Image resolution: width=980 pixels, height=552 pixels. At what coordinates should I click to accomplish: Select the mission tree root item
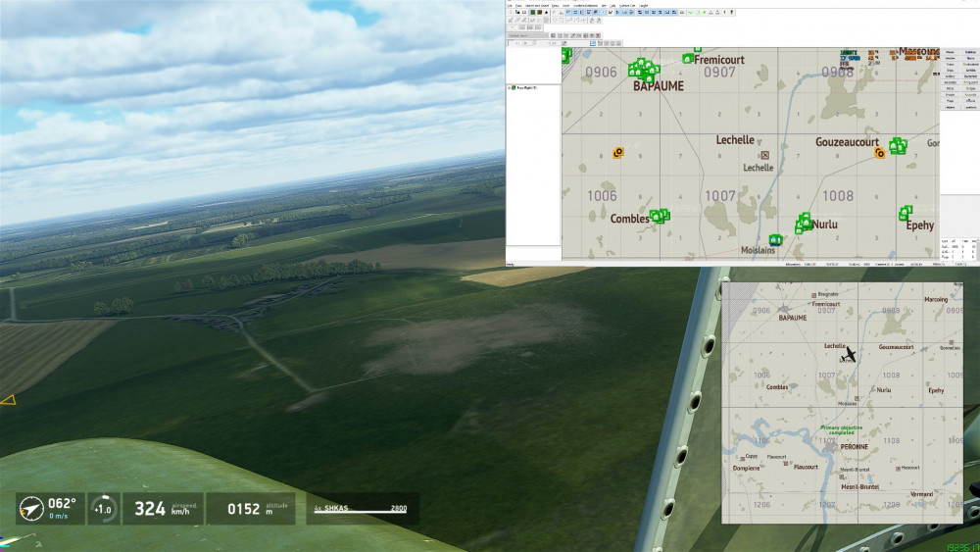click(x=525, y=88)
